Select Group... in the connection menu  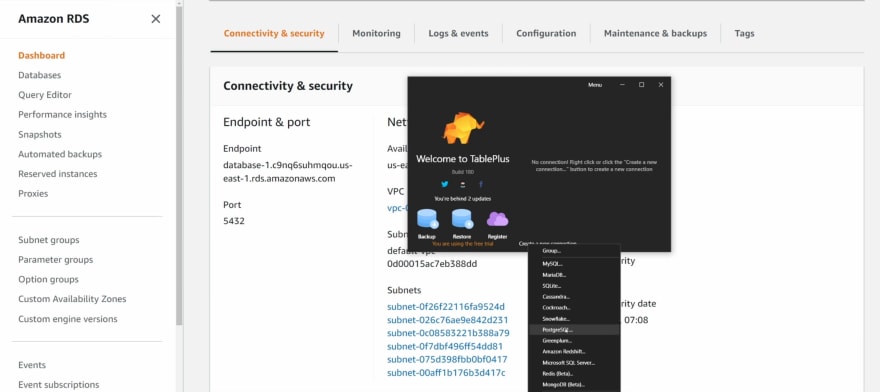574,251
